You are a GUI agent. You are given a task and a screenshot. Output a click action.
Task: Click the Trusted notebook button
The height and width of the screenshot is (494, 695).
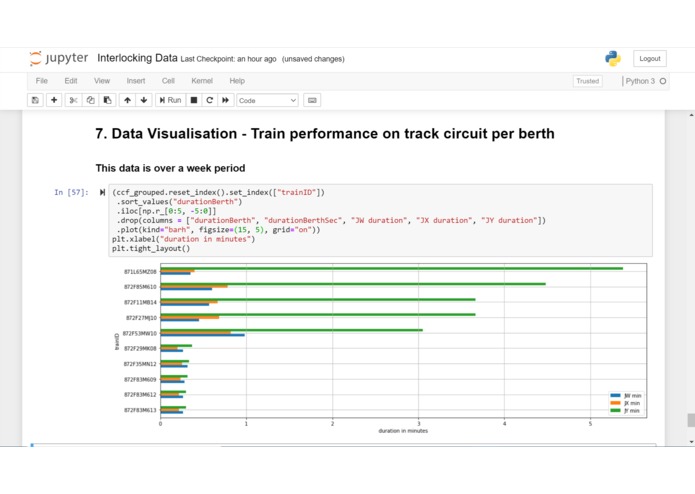[x=588, y=81]
